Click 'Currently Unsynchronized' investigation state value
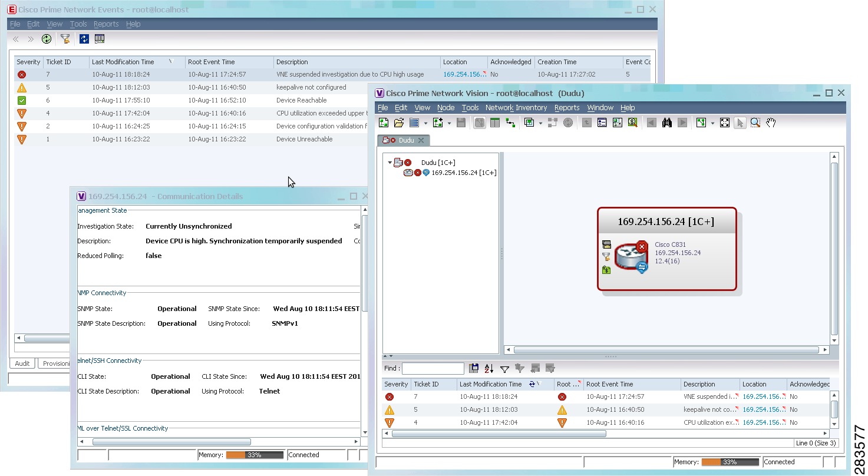The width and height of the screenshot is (868, 476). click(x=189, y=226)
